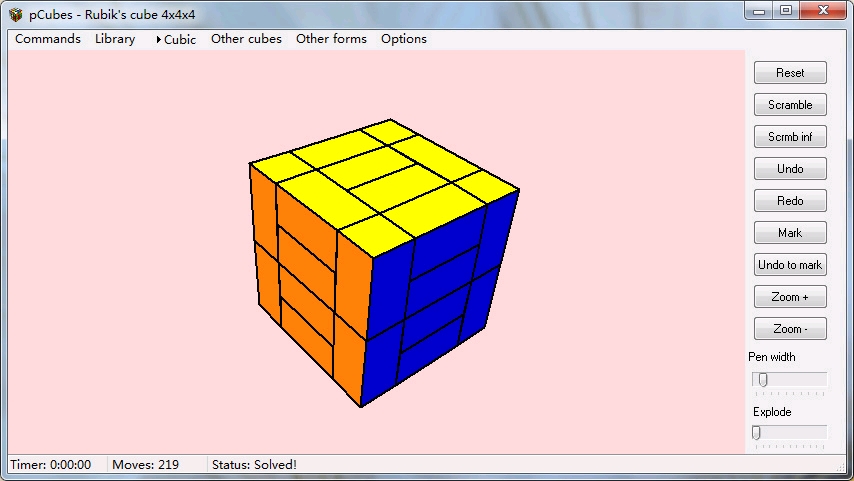Click the Scrmb inf button
This screenshot has width=854, height=481.
pyautogui.click(x=790, y=137)
